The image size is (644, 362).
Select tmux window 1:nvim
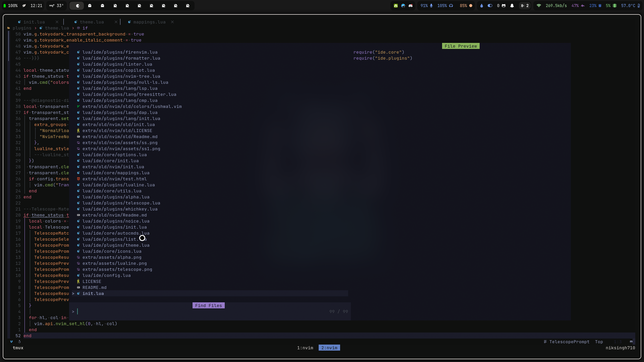[305, 348]
